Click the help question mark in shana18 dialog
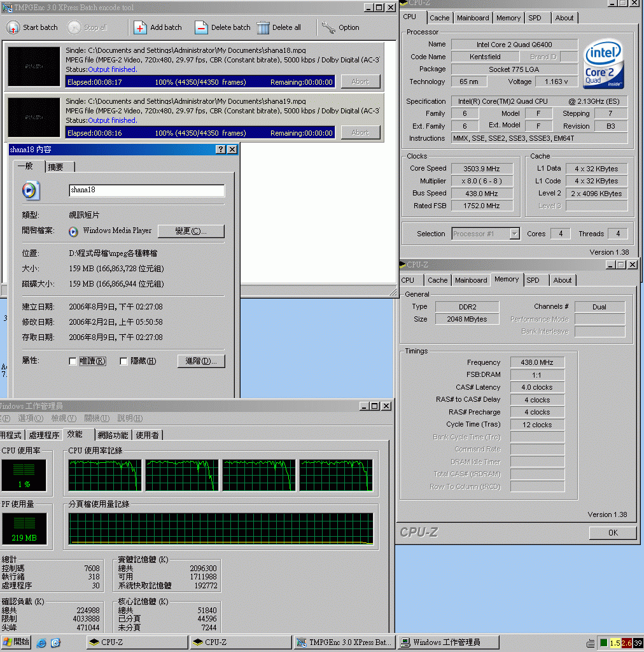Image resolution: width=644 pixels, height=652 pixels. pos(221,149)
